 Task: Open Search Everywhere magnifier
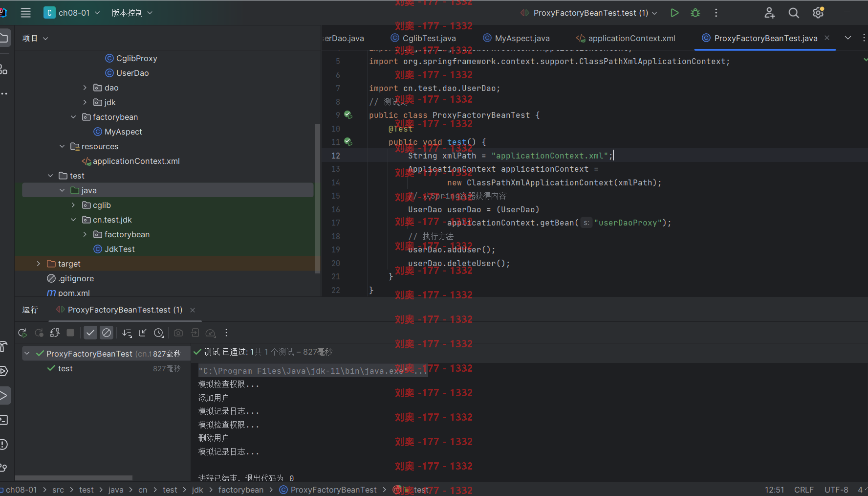click(x=794, y=13)
